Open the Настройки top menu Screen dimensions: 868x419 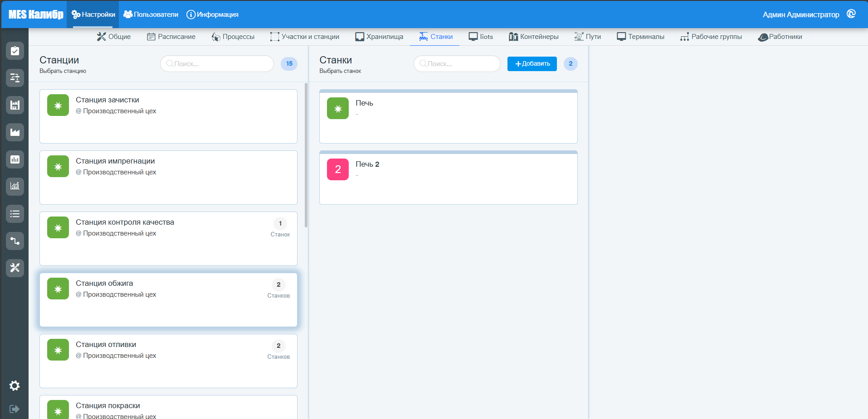click(93, 14)
